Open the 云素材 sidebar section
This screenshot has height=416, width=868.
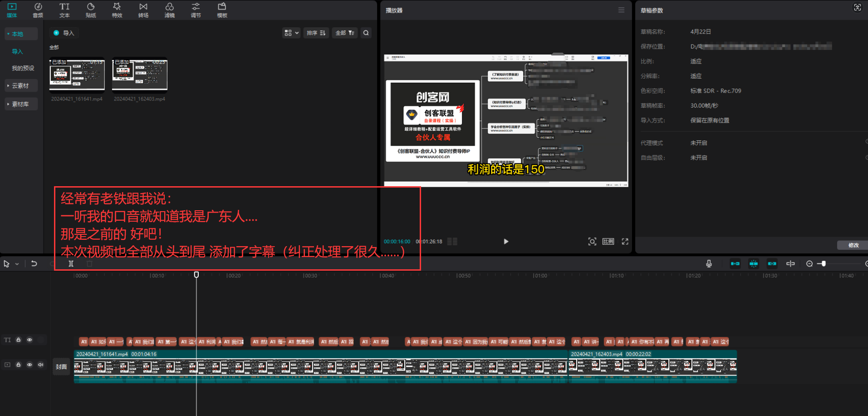(21, 85)
